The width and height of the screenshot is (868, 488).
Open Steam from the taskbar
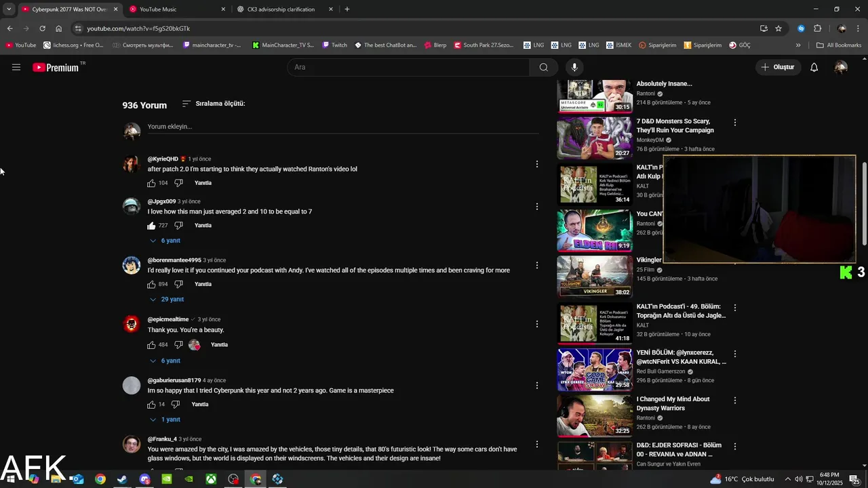tap(122, 479)
